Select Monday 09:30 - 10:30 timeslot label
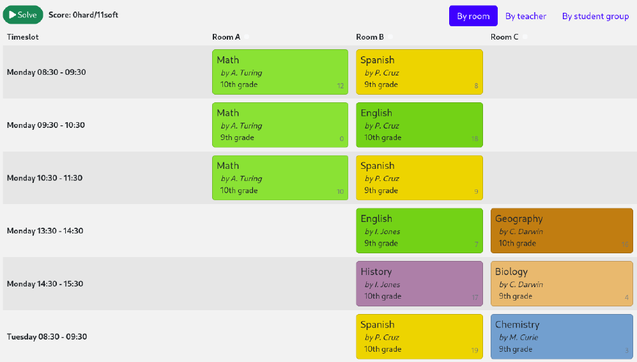637x362 pixels. tap(46, 125)
